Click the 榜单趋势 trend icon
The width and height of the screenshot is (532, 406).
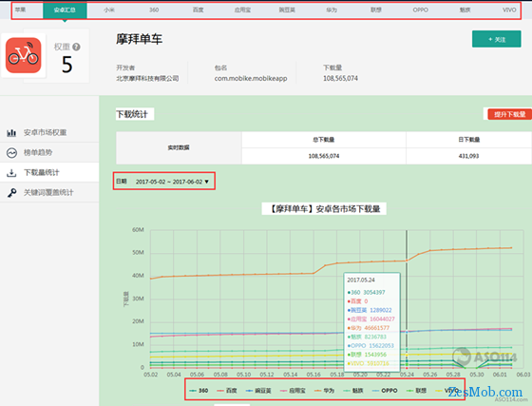[11, 153]
